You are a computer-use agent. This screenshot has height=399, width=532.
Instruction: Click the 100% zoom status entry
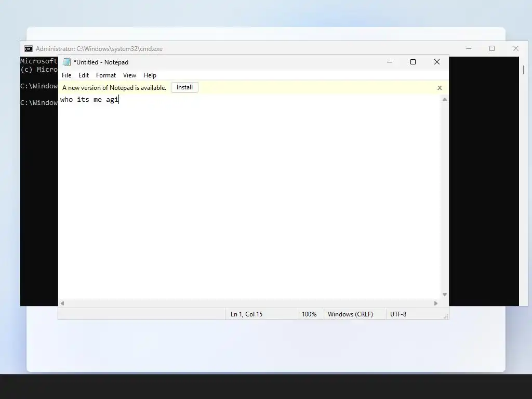click(309, 314)
